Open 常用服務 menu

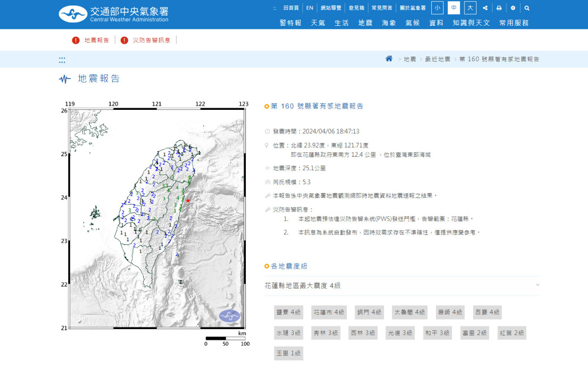tap(514, 23)
